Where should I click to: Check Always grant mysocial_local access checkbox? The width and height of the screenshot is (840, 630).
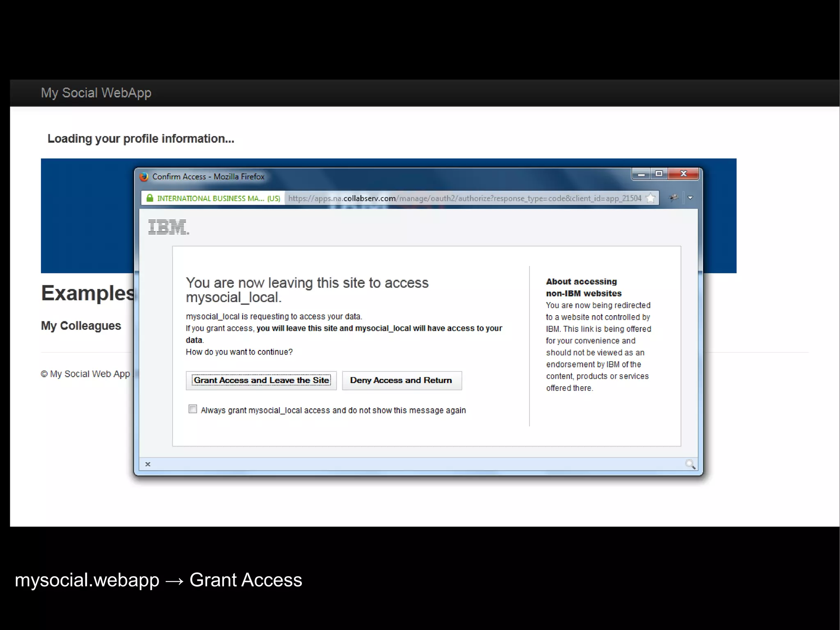pos(192,409)
